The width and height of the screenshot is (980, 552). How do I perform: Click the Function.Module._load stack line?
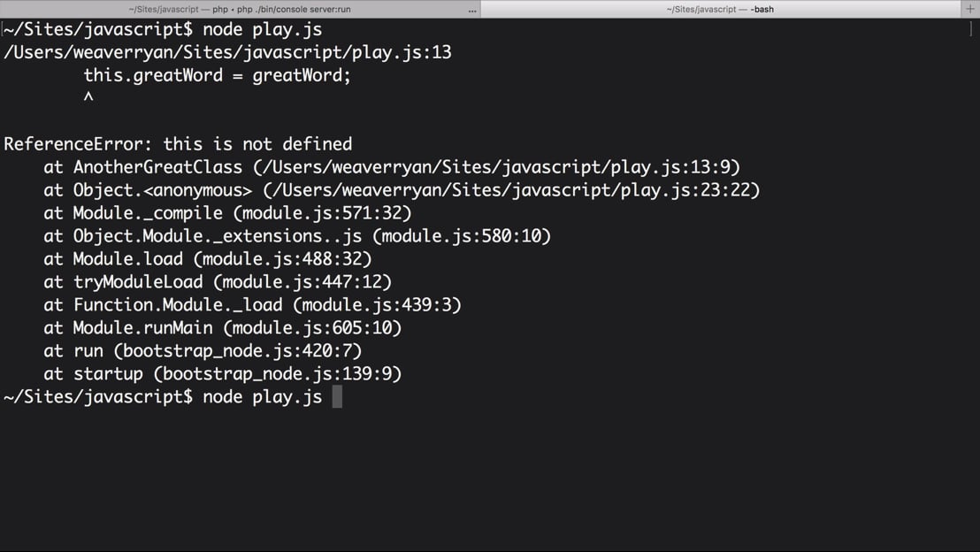pyautogui.click(x=252, y=305)
